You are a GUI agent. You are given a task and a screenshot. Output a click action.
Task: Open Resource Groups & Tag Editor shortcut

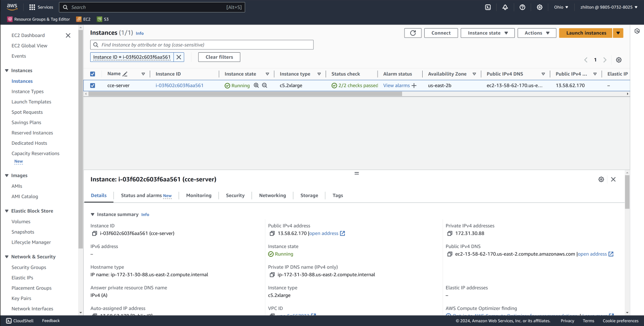click(x=39, y=19)
